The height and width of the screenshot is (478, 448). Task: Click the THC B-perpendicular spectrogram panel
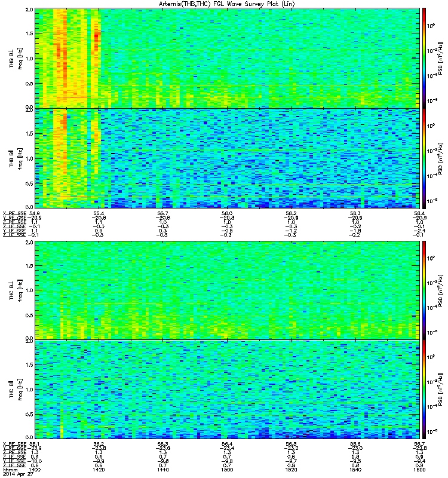point(227,290)
